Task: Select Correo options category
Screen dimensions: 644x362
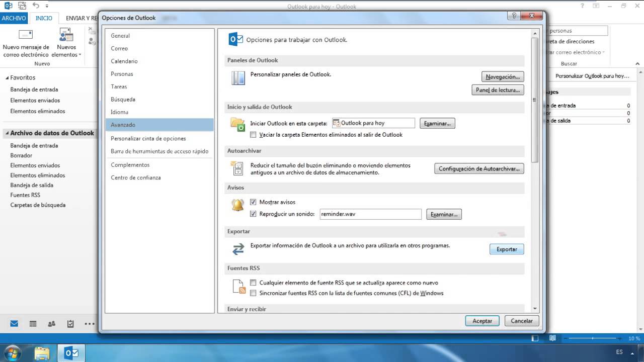Action: point(159,49)
